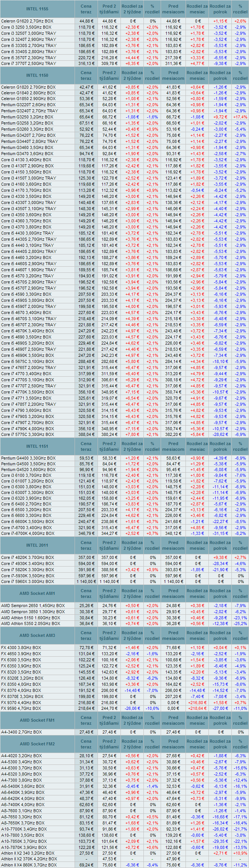The image size is (249, 868).
Task: Select the 1 140,00 € cell under Cena teraz
Action: [86, 581]
